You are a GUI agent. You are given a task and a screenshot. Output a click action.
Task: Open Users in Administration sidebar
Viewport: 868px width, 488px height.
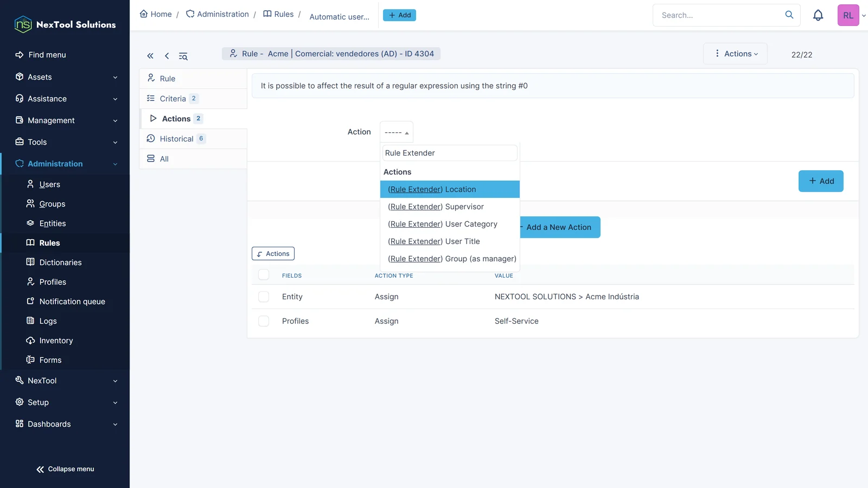[x=49, y=184]
